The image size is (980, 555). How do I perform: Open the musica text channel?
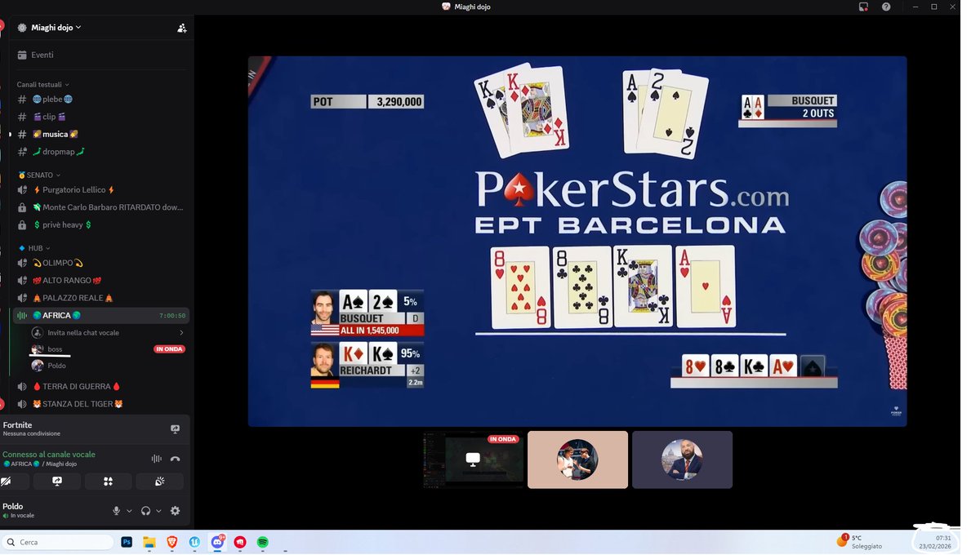(104, 134)
